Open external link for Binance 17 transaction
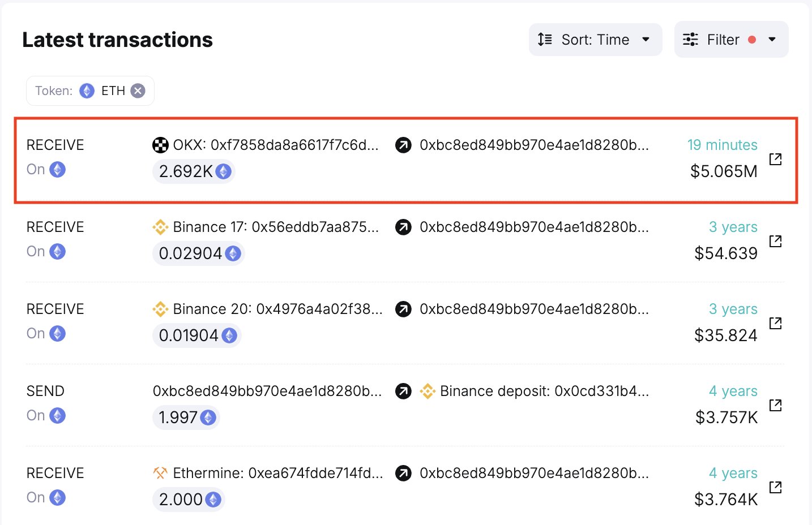 click(x=775, y=241)
